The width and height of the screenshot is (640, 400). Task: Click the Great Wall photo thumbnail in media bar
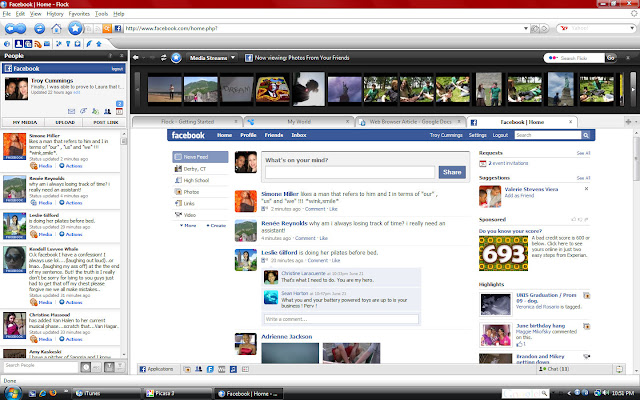(200, 89)
